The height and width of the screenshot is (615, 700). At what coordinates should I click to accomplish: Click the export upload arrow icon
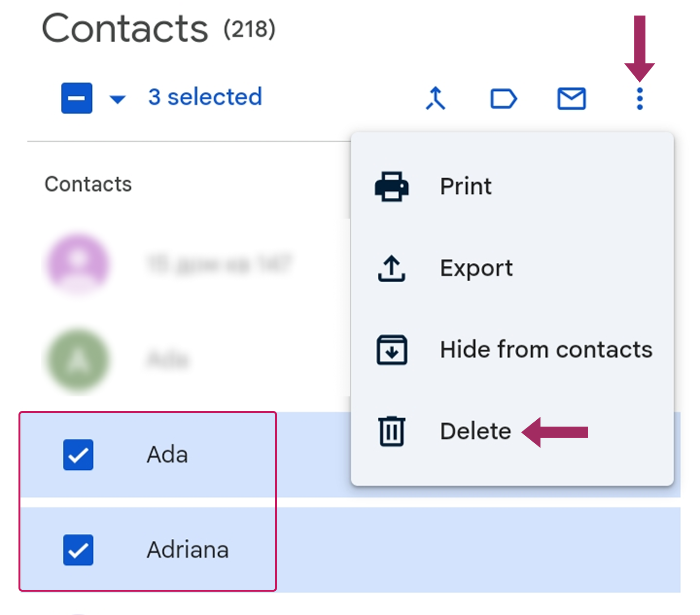[x=391, y=269]
